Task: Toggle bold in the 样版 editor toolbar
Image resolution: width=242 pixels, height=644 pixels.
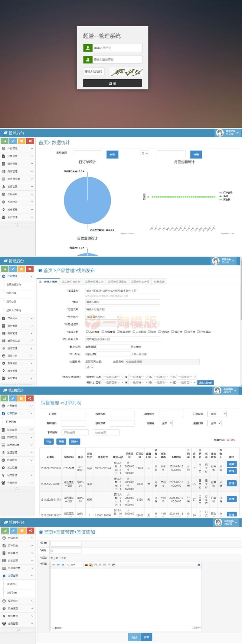Action: pyautogui.click(x=67, y=565)
